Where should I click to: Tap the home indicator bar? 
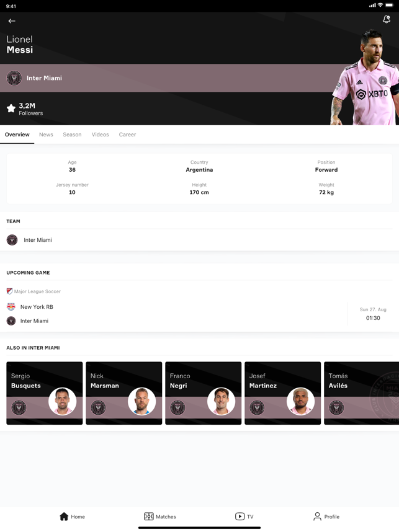[199, 528]
